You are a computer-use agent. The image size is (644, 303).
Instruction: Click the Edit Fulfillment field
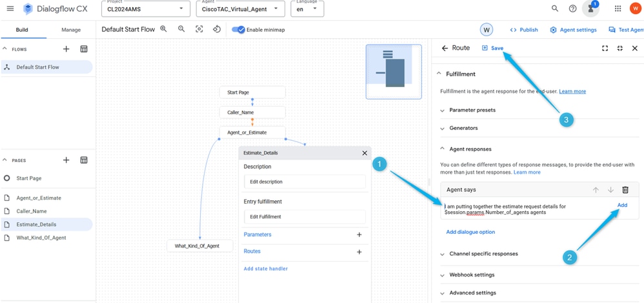click(x=305, y=216)
